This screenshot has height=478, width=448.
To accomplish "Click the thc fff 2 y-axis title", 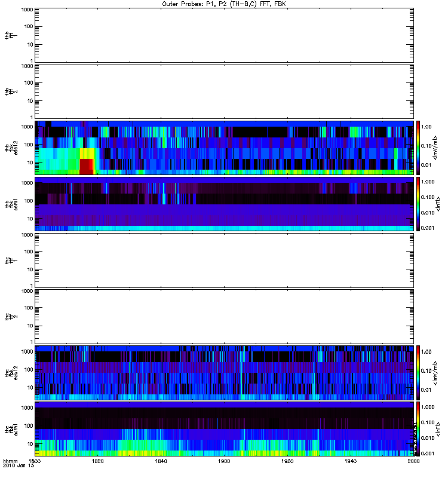I will click(11, 317).
